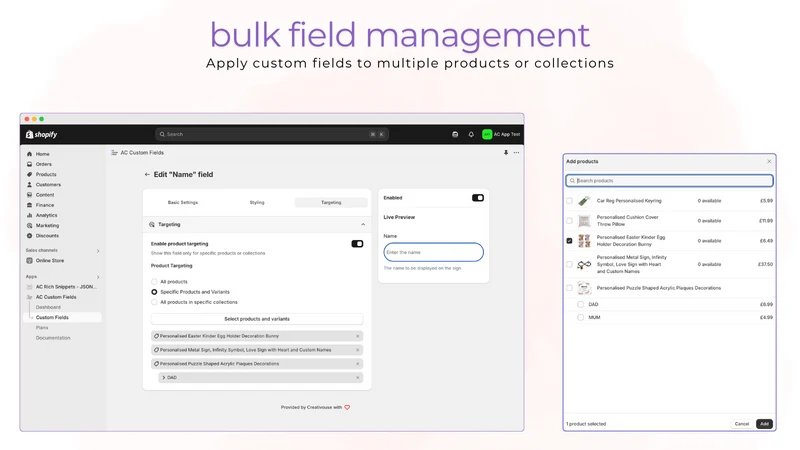The height and width of the screenshot is (450, 800).
Task: Collapse the Targeting section chevron
Action: (x=363, y=224)
